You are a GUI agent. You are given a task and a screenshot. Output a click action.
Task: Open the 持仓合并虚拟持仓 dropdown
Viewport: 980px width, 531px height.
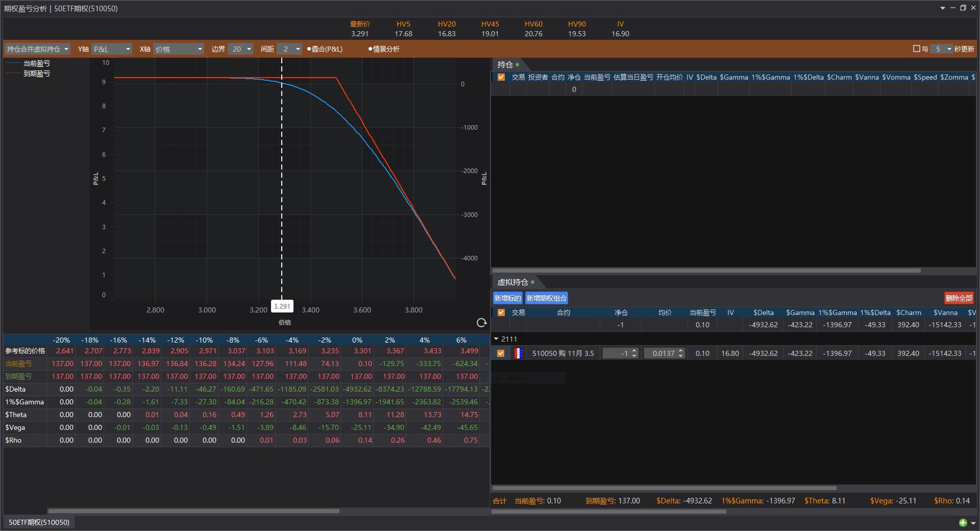(x=38, y=49)
